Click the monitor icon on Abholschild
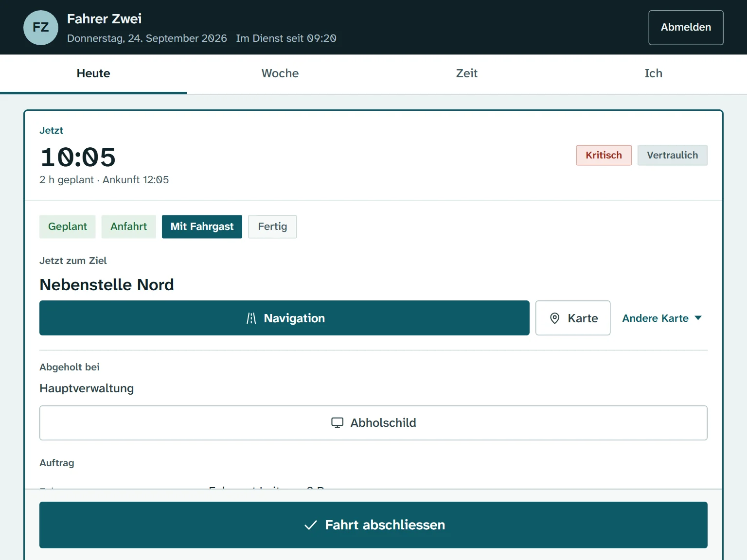This screenshot has height=560, width=747. [x=337, y=423]
